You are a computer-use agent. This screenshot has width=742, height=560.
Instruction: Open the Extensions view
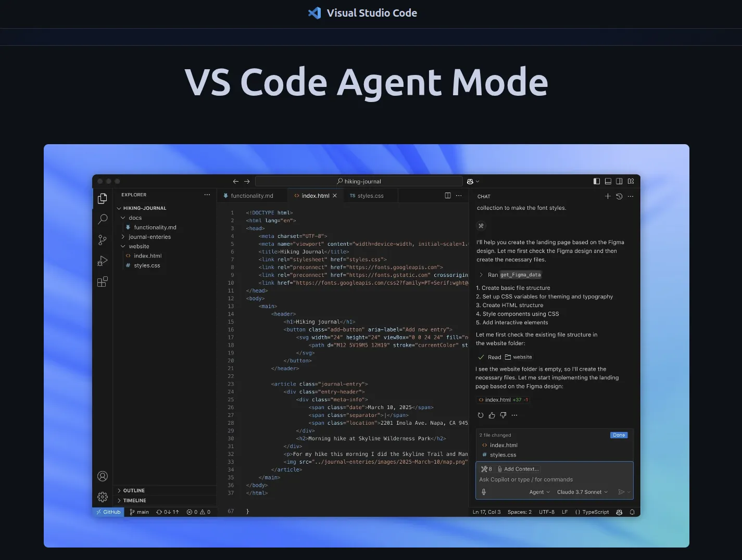tap(103, 282)
